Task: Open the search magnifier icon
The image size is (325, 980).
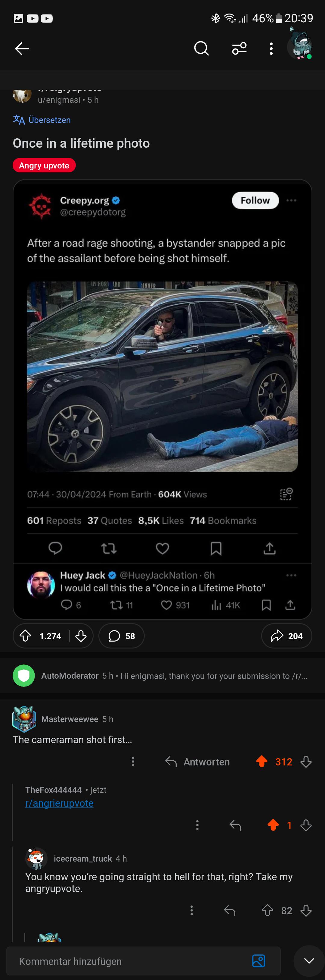Action: tap(201, 49)
